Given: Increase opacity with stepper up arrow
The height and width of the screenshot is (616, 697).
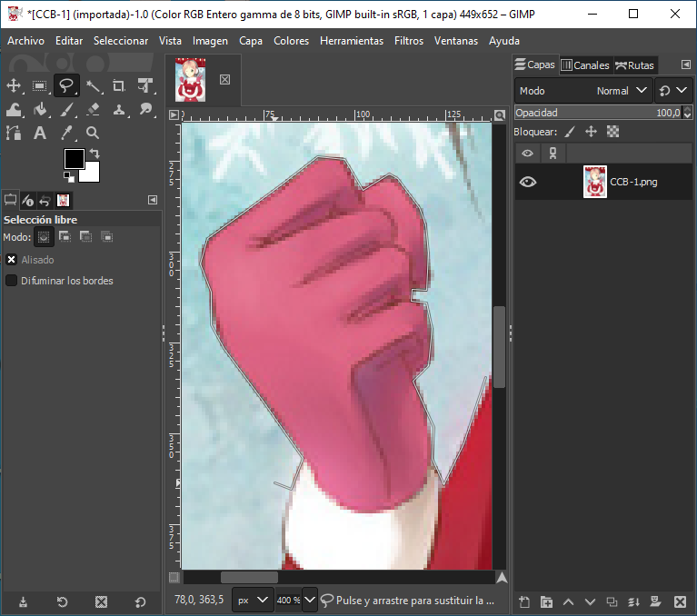Looking at the screenshot, I should tap(688, 109).
